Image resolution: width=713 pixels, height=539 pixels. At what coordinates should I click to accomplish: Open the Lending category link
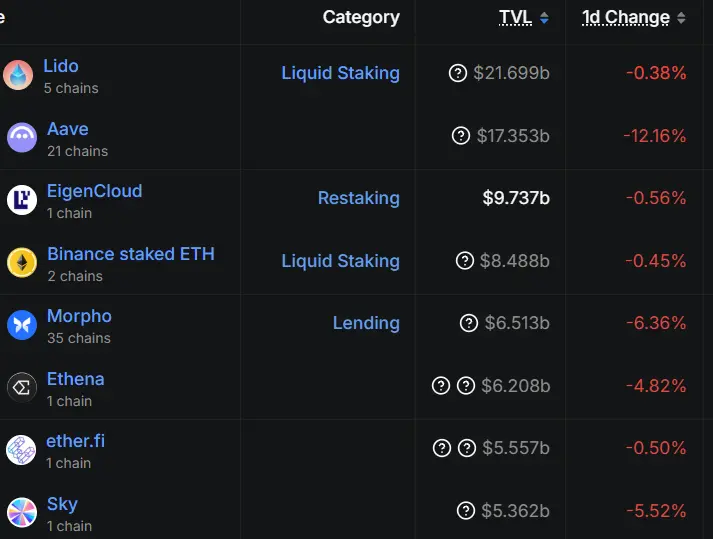coord(366,323)
